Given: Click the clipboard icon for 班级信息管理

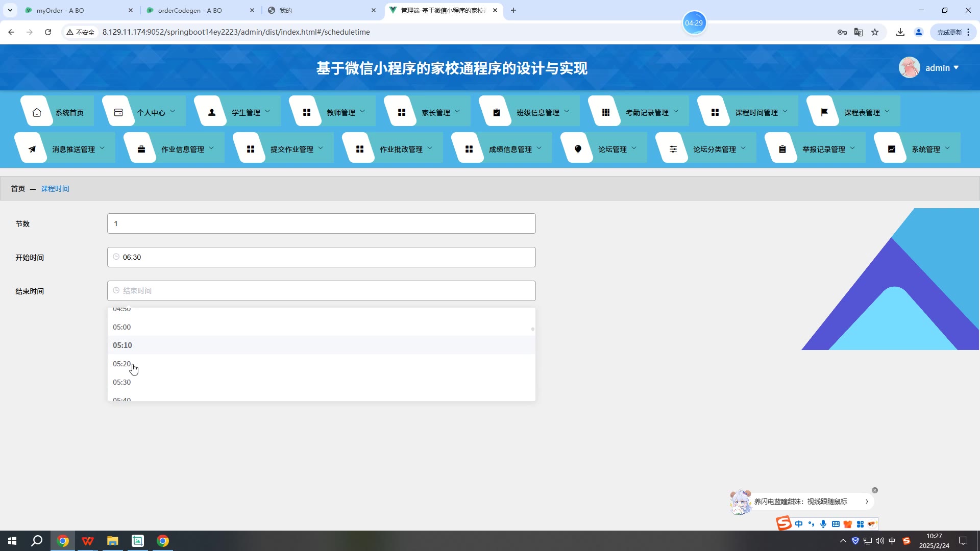Looking at the screenshot, I should click(x=497, y=113).
